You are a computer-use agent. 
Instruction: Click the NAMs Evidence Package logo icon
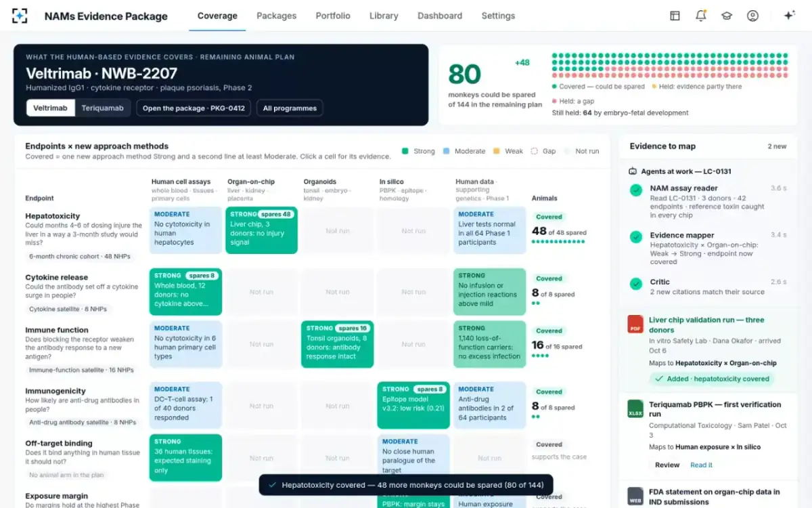(x=20, y=16)
